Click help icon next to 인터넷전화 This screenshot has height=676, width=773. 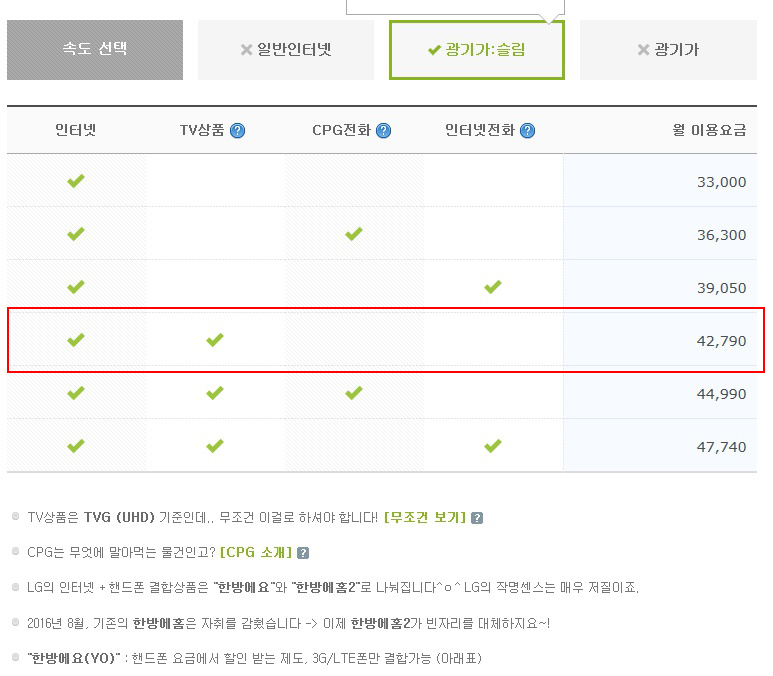click(527, 130)
